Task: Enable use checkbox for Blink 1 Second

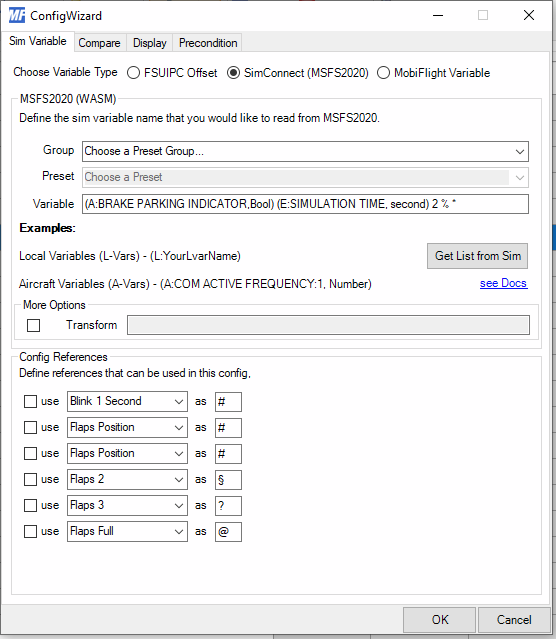Action: click(x=31, y=401)
